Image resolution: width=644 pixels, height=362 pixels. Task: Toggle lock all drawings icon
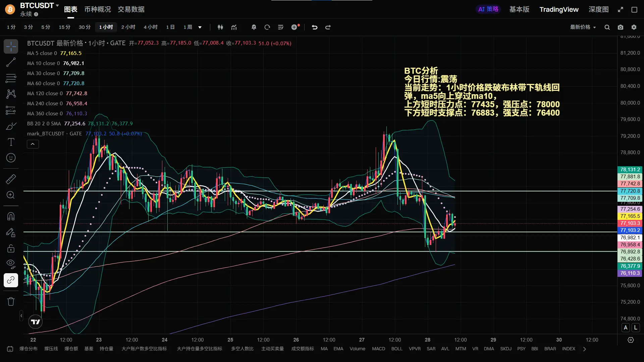pos(11,248)
